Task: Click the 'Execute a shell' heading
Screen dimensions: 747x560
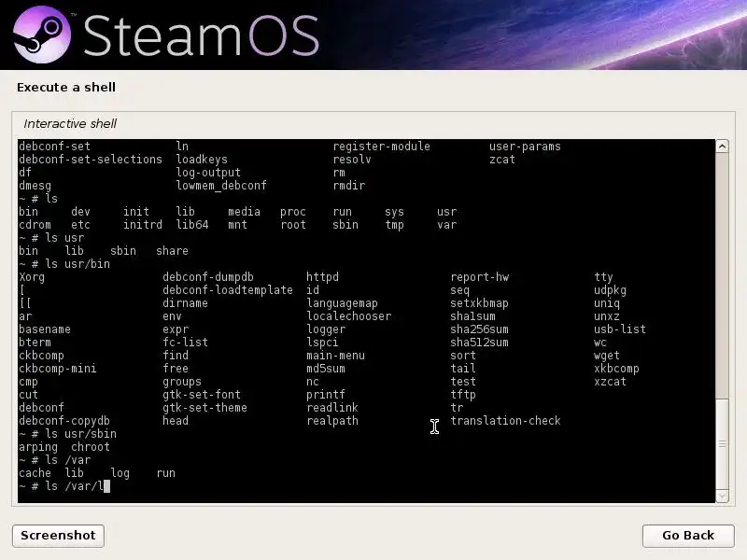Action: 66,87
